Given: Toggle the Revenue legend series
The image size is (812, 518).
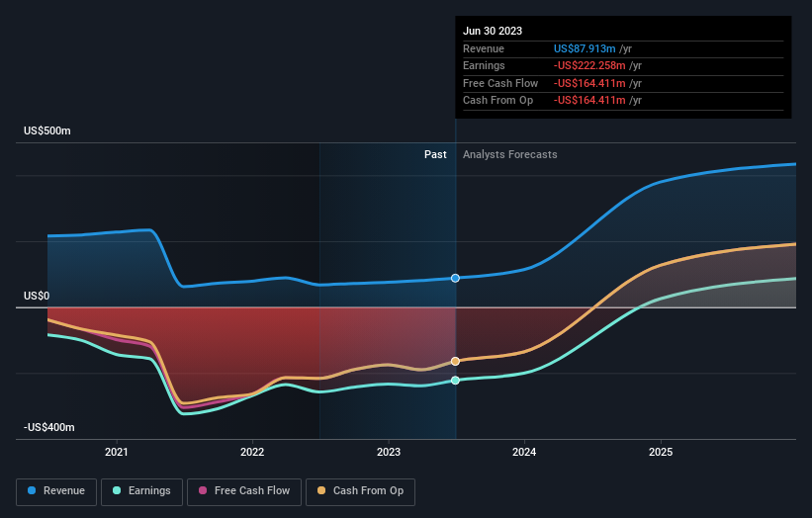Looking at the screenshot, I should point(56,491).
